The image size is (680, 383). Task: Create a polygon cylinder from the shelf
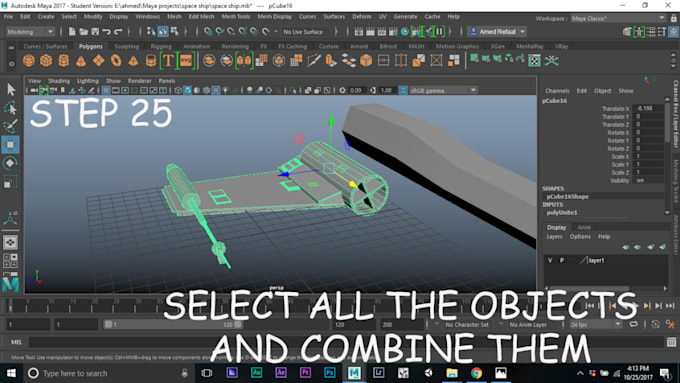[64, 60]
